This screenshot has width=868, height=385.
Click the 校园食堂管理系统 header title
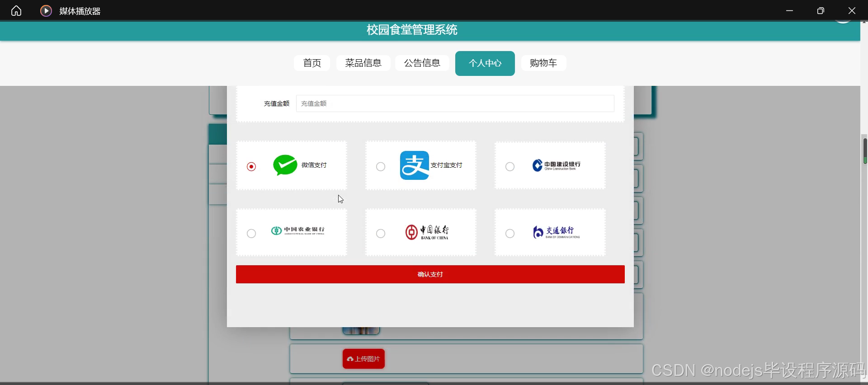pos(412,30)
